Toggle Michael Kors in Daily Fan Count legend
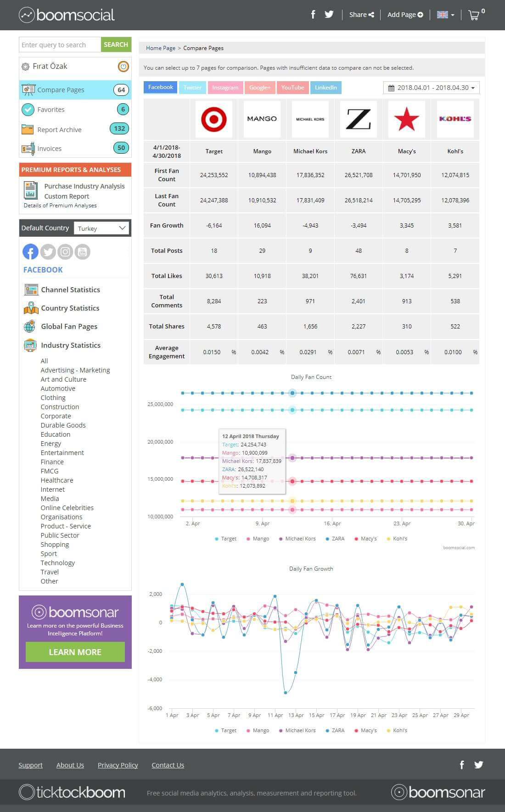This screenshot has width=505, height=812. [x=297, y=539]
